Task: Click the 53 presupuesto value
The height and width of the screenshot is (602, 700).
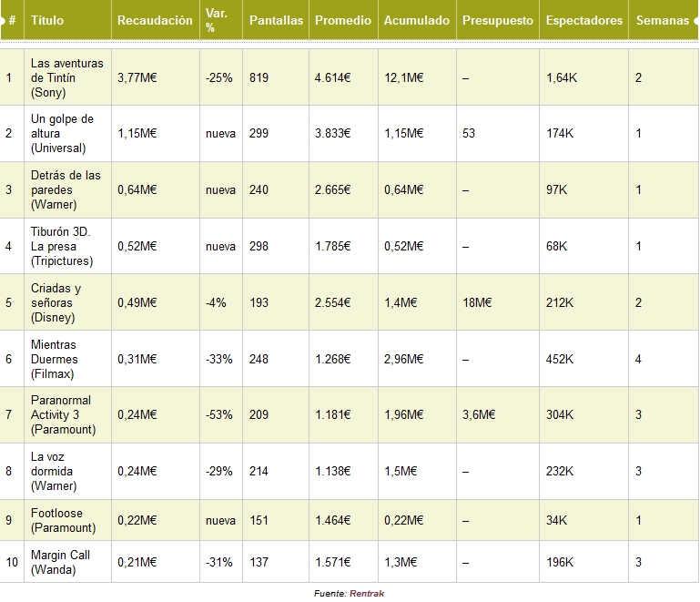Action: pyautogui.click(x=469, y=133)
